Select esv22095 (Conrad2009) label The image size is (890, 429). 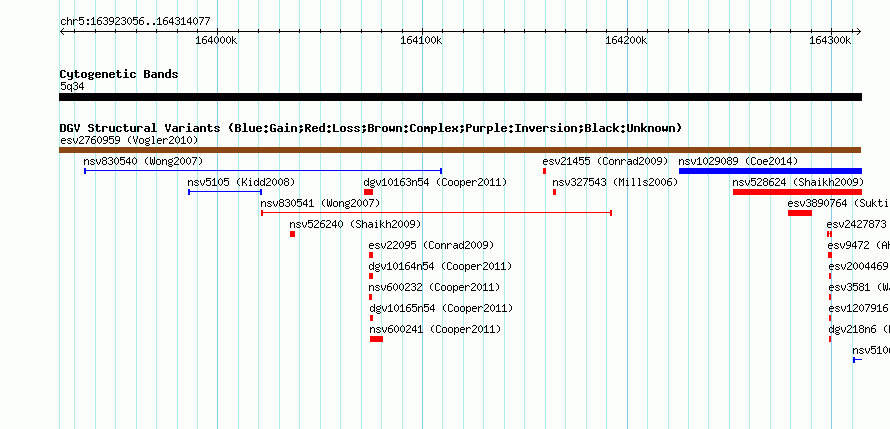point(431,245)
